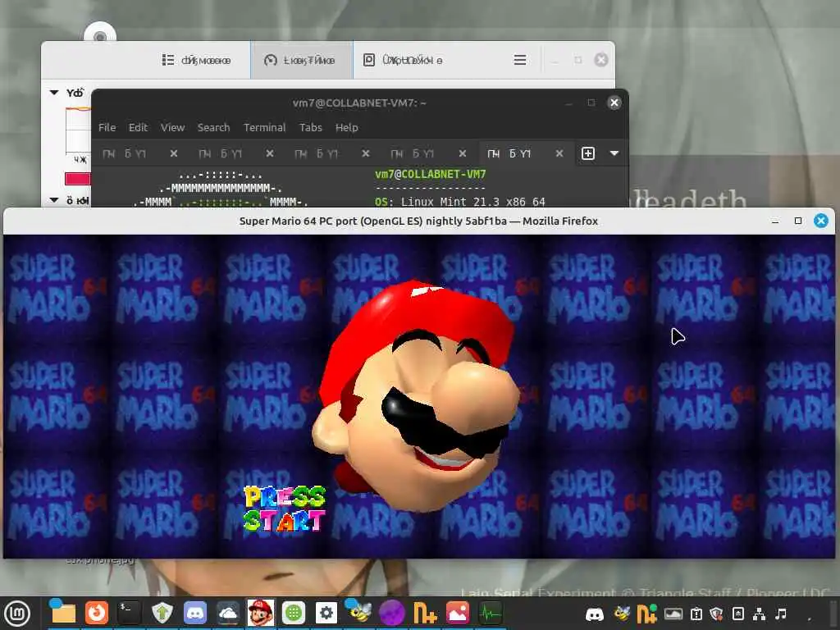The width and height of the screenshot is (840, 630).
Task: Close the second terminal tab
Action: click(x=269, y=153)
